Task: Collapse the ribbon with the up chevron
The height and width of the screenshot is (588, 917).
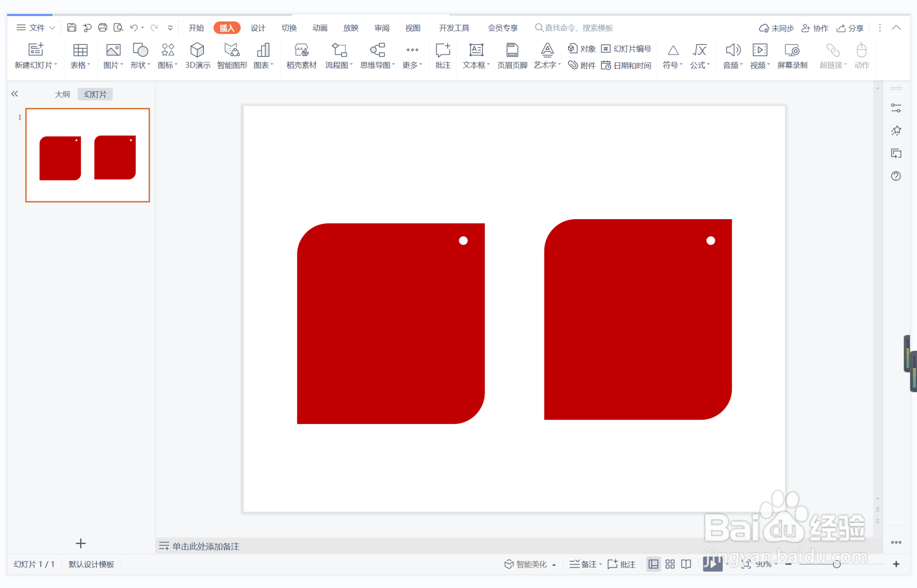Action: click(896, 28)
